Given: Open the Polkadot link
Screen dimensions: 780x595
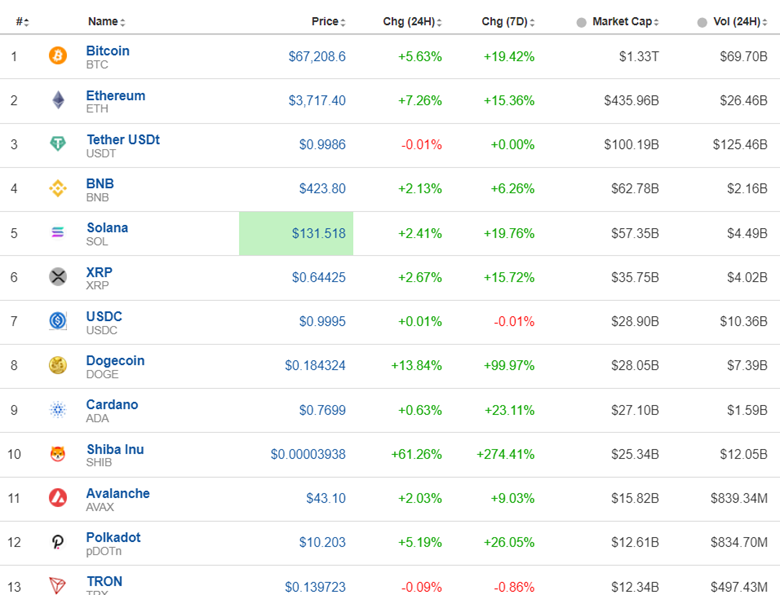Looking at the screenshot, I should click(113, 537).
